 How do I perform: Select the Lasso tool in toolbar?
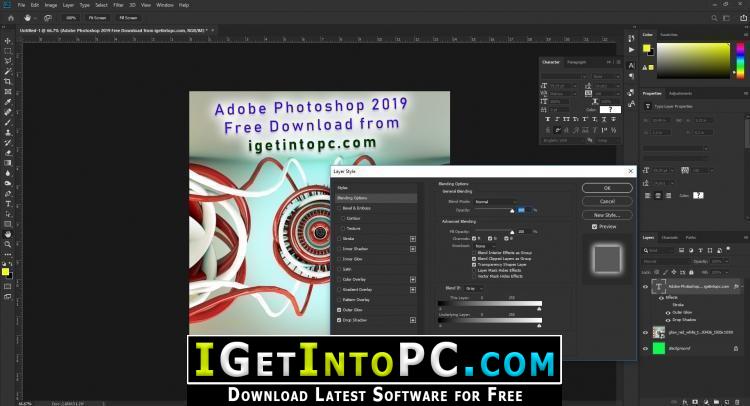(x=8, y=61)
